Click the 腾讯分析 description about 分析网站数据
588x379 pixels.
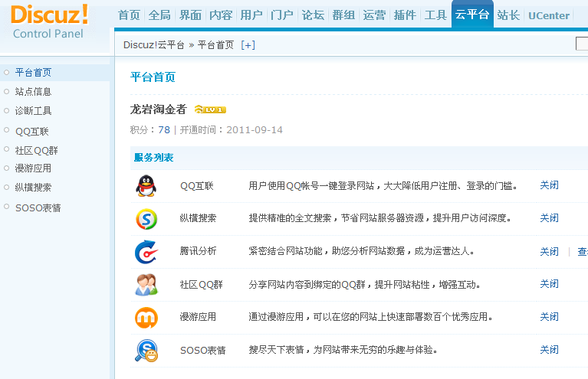[362, 251]
